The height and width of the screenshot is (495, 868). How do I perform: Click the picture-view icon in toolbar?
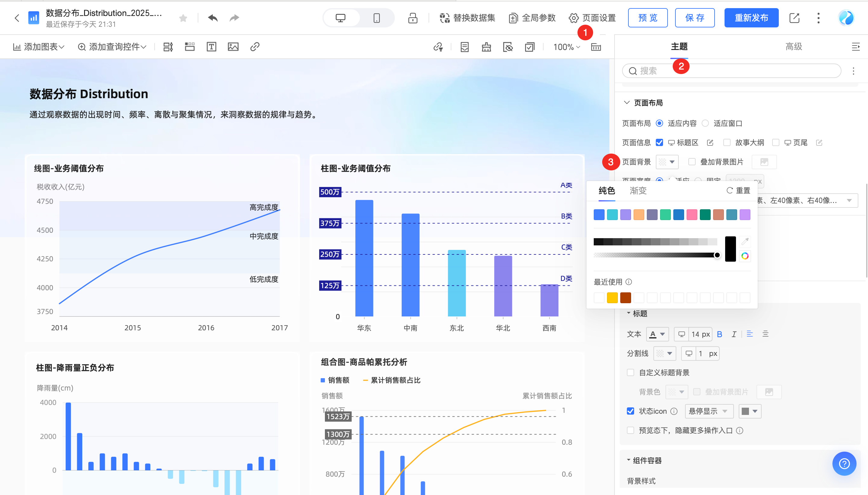pos(508,47)
